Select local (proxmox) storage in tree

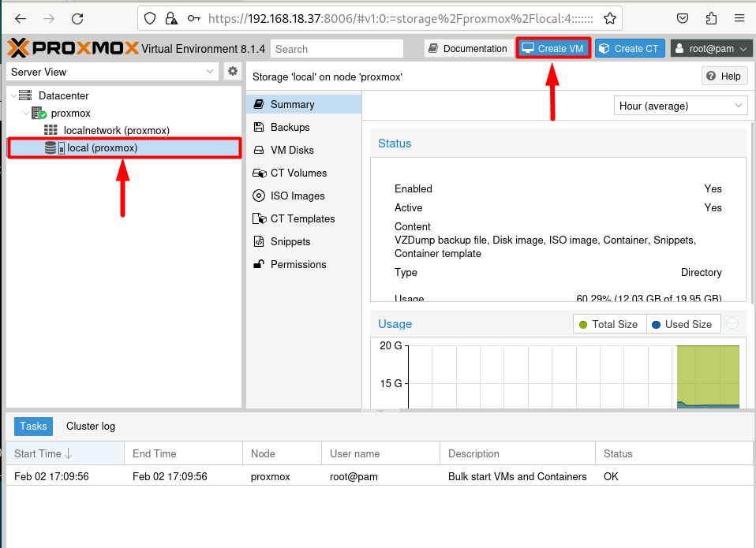[x=124, y=147]
